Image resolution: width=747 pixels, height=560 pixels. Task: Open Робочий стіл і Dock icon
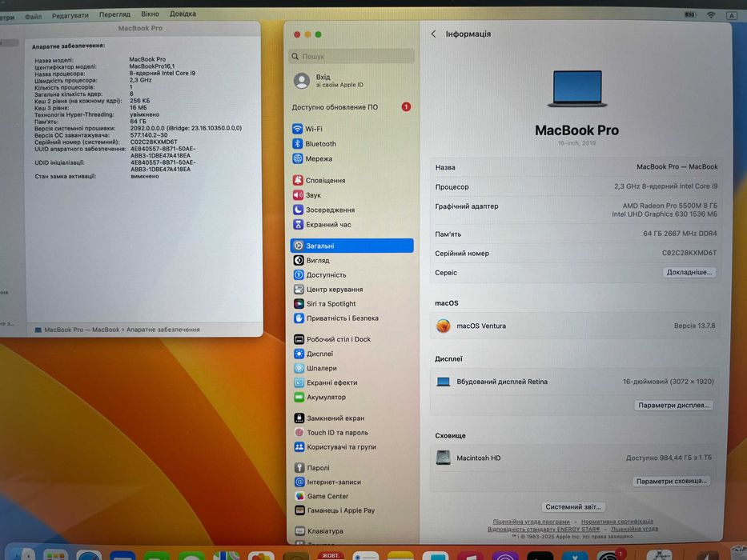[x=299, y=339]
